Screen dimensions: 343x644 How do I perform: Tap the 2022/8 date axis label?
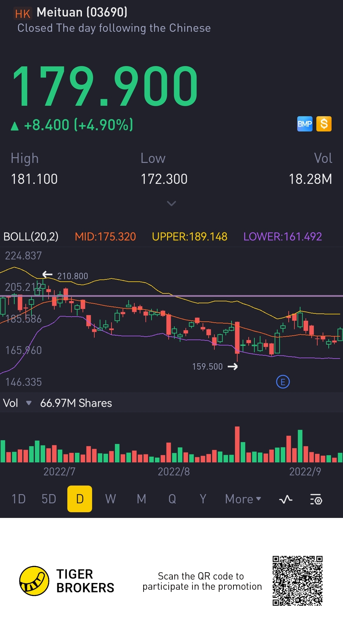pos(174,472)
